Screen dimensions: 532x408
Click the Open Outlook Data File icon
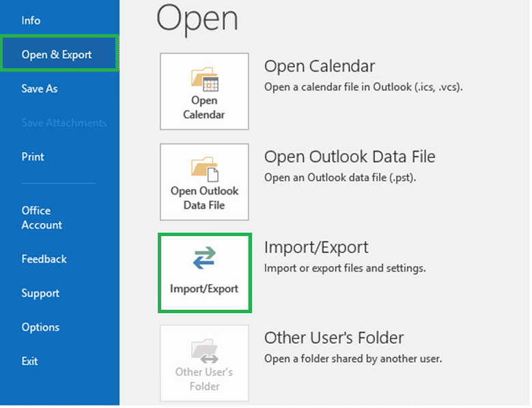point(205,169)
